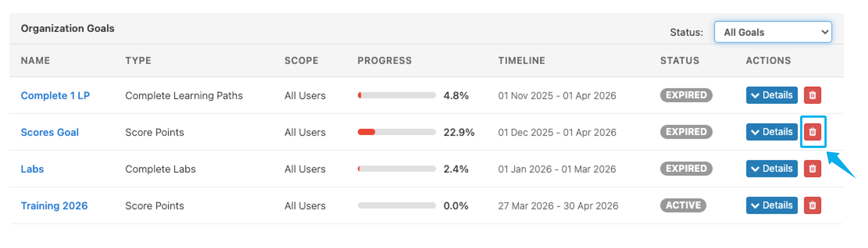868x248 pixels.
Task: Open the Complete 1 LP goal link
Action: (55, 96)
